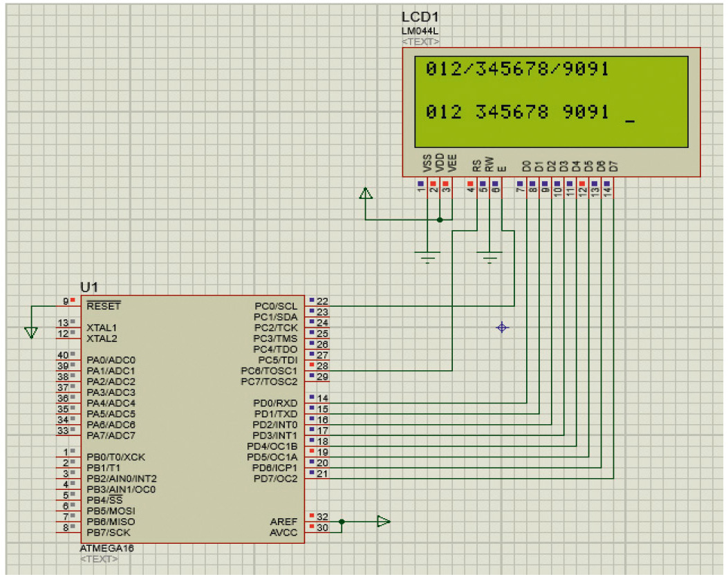Click the junction dot on the AREF wire

(x=342, y=522)
